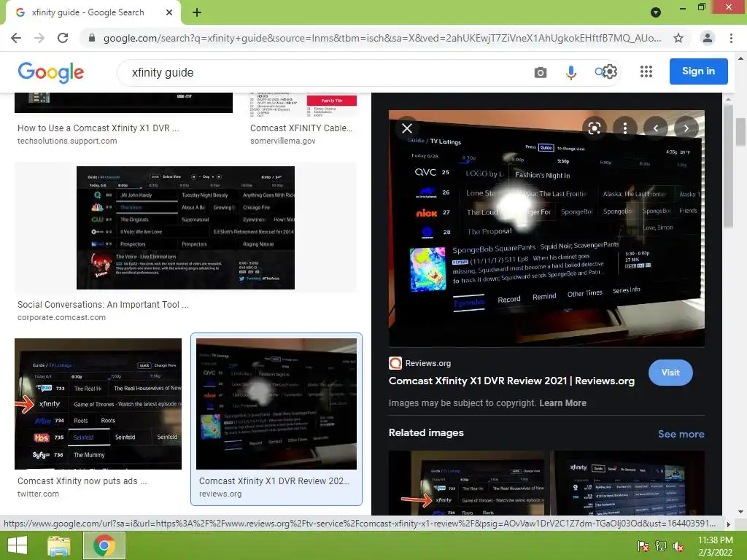Viewport: 747px width, 560px height.
Task: Open File Explorer from the taskbar
Action: tap(59, 545)
